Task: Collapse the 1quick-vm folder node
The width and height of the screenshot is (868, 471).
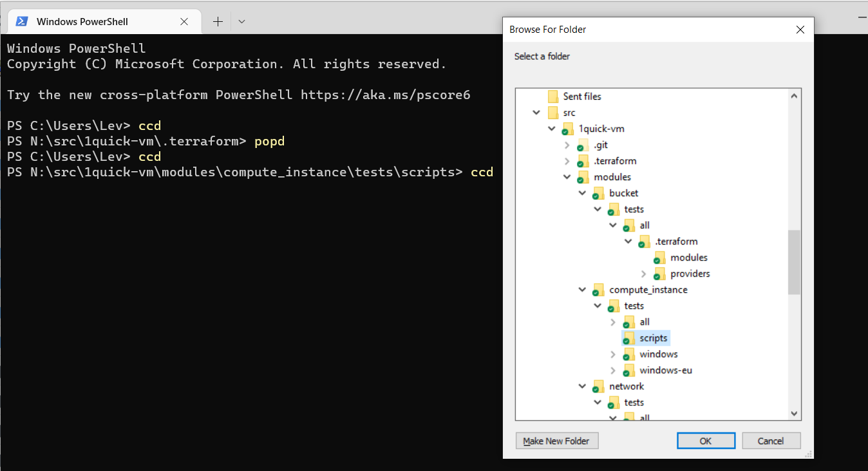Action: coord(552,129)
